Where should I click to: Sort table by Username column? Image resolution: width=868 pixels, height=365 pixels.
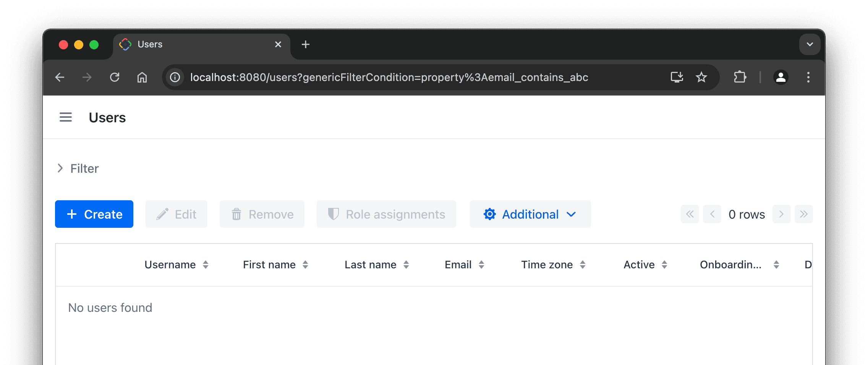pos(206,265)
